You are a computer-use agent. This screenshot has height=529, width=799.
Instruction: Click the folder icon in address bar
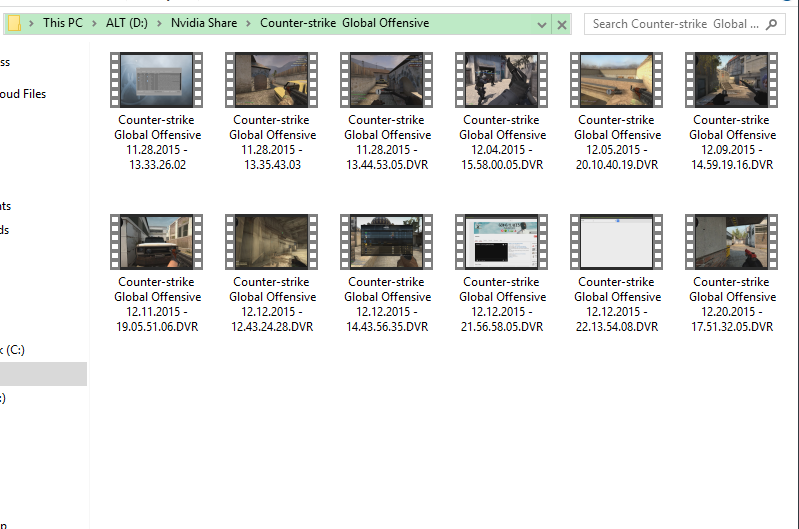click(x=14, y=23)
